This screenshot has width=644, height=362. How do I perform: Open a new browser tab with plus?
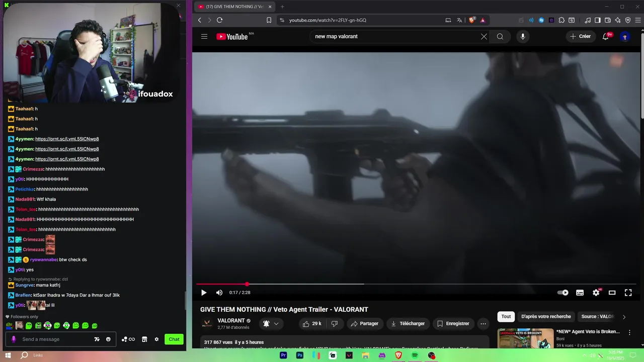point(282,7)
